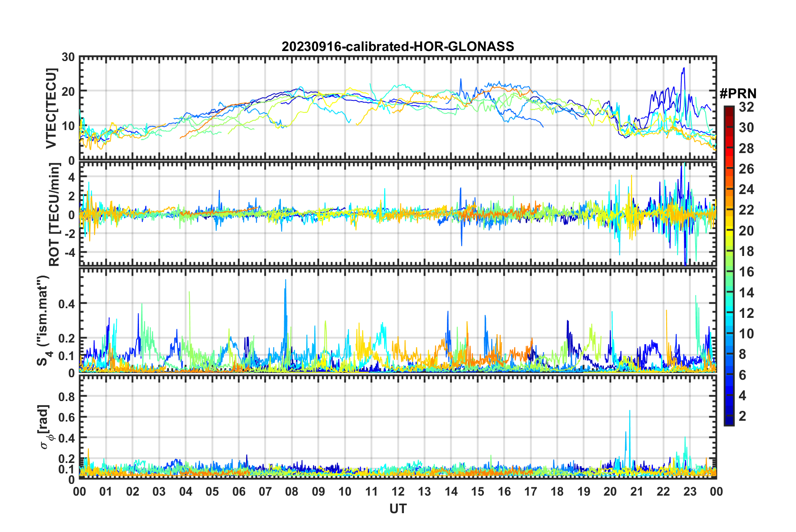This screenshot has height=532, width=796.
Task: Select UT axis hour label 23
Action: pyautogui.click(x=690, y=491)
